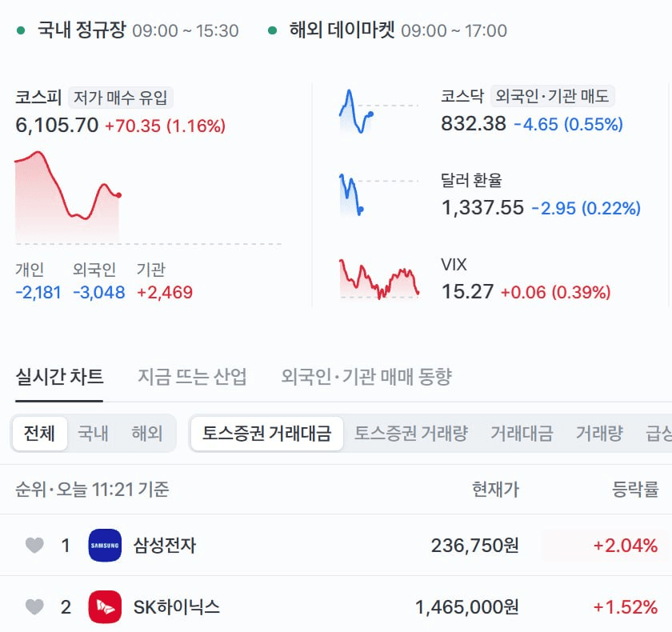The height and width of the screenshot is (632, 672).
Task: Favorite 삼성전자 with the heart icon
Action: (x=34, y=546)
